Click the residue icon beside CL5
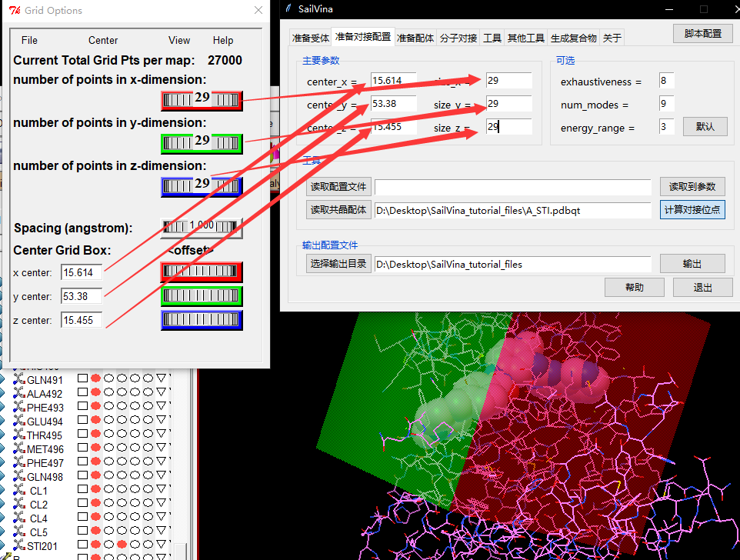The width and height of the screenshot is (740, 560). 19,532
